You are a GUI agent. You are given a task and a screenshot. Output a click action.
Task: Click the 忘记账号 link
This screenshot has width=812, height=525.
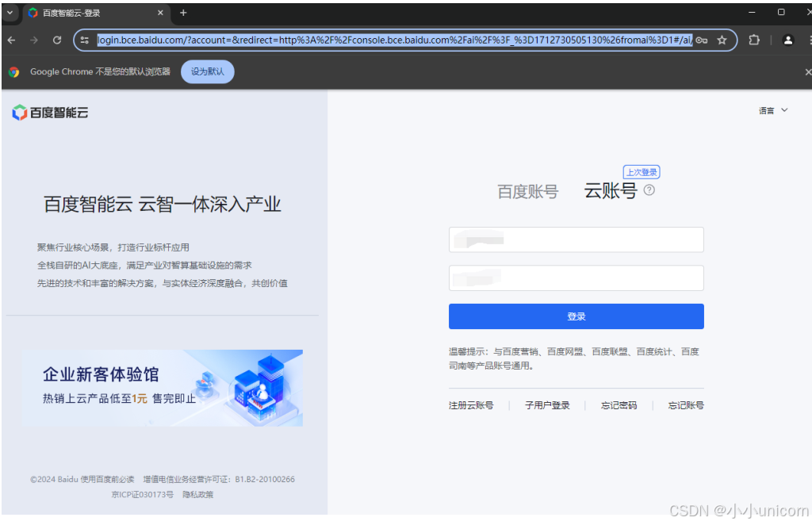(x=686, y=405)
